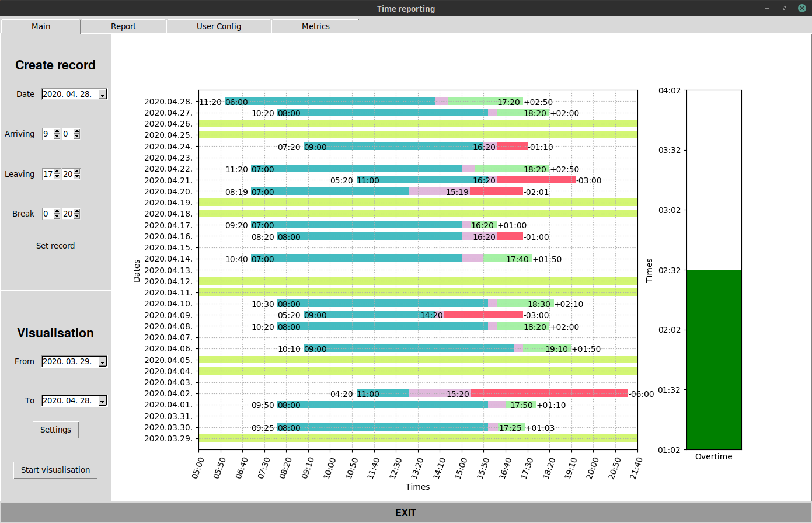The height and width of the screenshot is (523, 812).
Task: Click the '21:40' time axis label
Action: (x=636, y=468)
